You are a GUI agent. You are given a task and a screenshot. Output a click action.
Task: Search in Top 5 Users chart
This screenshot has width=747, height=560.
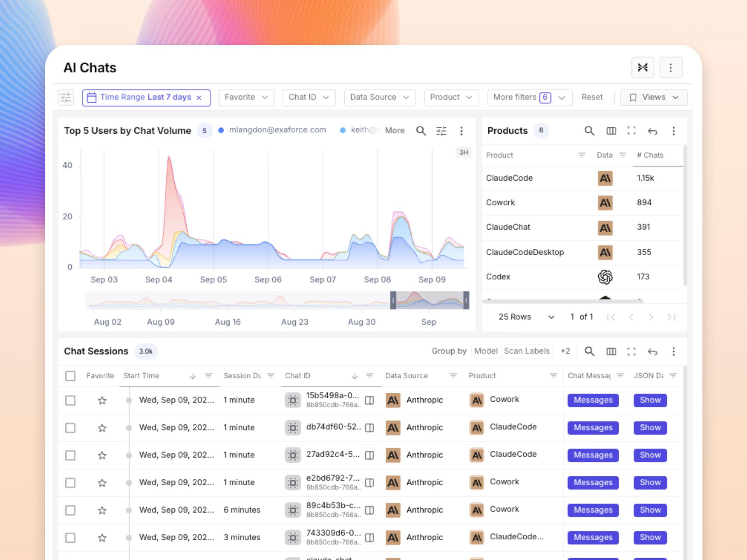point(421,131)
